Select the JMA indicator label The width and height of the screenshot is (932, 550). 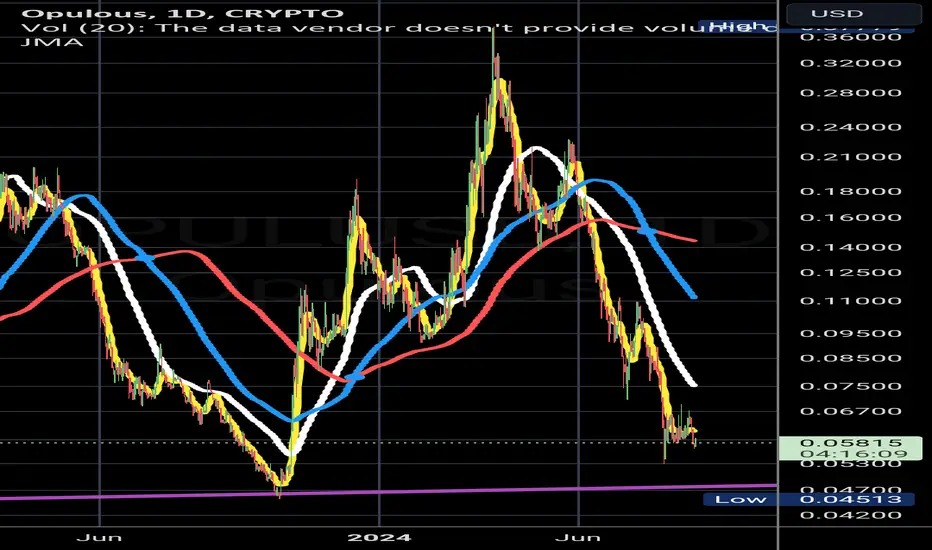pos(52,42)
